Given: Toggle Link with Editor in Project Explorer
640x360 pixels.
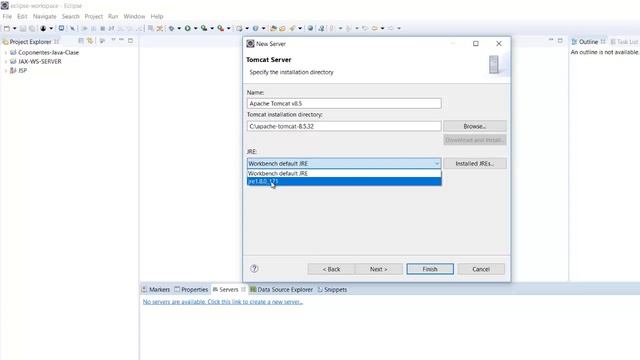Looking at the screenshot, I should click(x=90, y=41).
